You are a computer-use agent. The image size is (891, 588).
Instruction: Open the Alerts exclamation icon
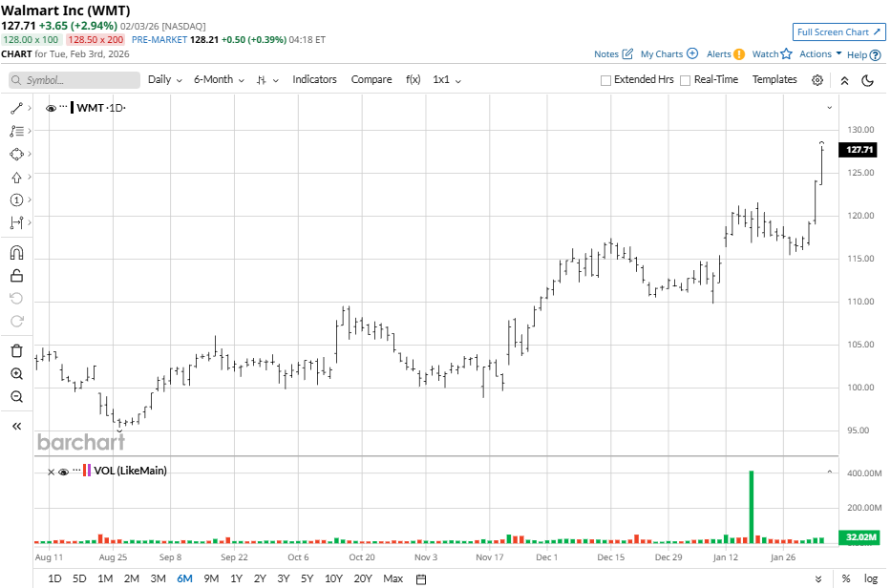tap(739, 54)
